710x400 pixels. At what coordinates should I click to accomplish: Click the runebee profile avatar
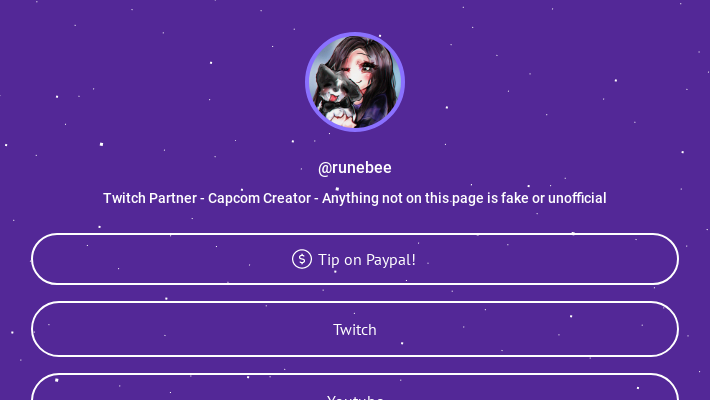pos(355,82)
